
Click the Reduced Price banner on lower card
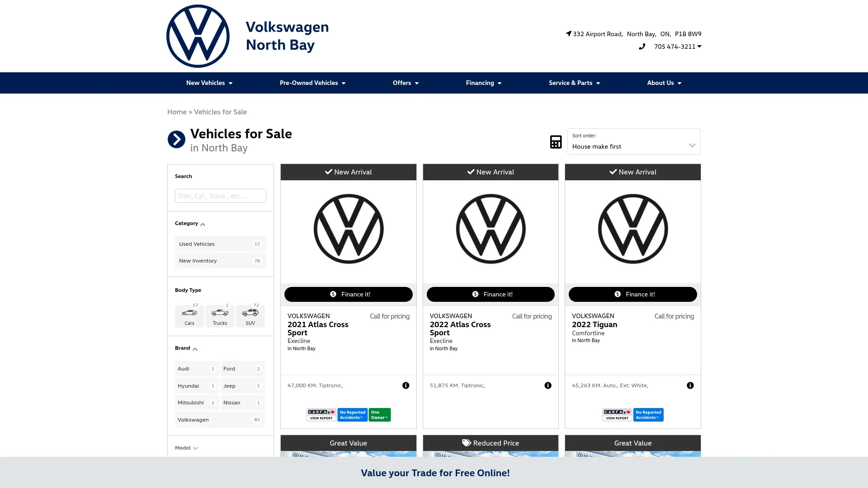[491, 443]
